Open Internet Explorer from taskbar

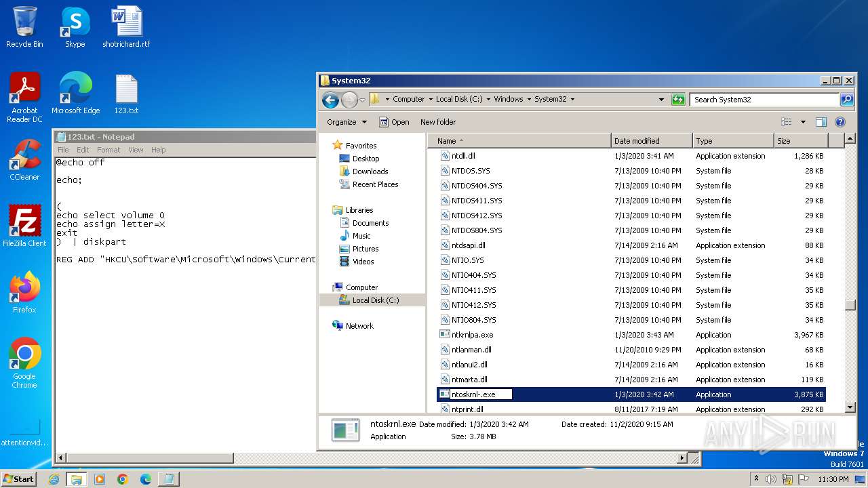pos(54,479)
